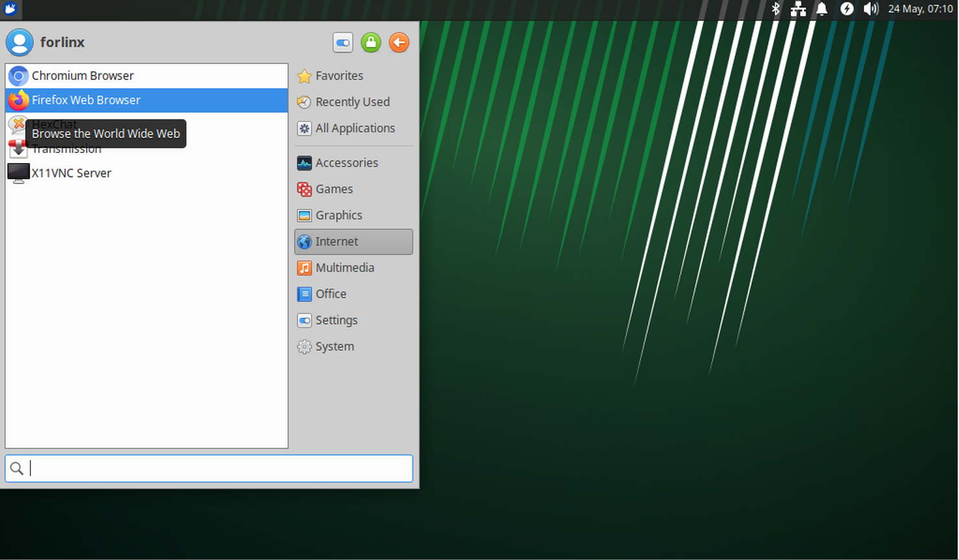Image resolution: width=959 pixels, height=560 pixels.
Task: Select the Settings category
Action: [x=353, y=320]
